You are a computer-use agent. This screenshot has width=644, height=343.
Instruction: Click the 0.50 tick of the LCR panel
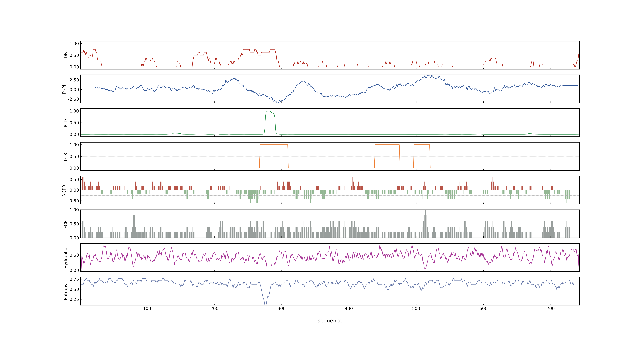click(74, 157)
